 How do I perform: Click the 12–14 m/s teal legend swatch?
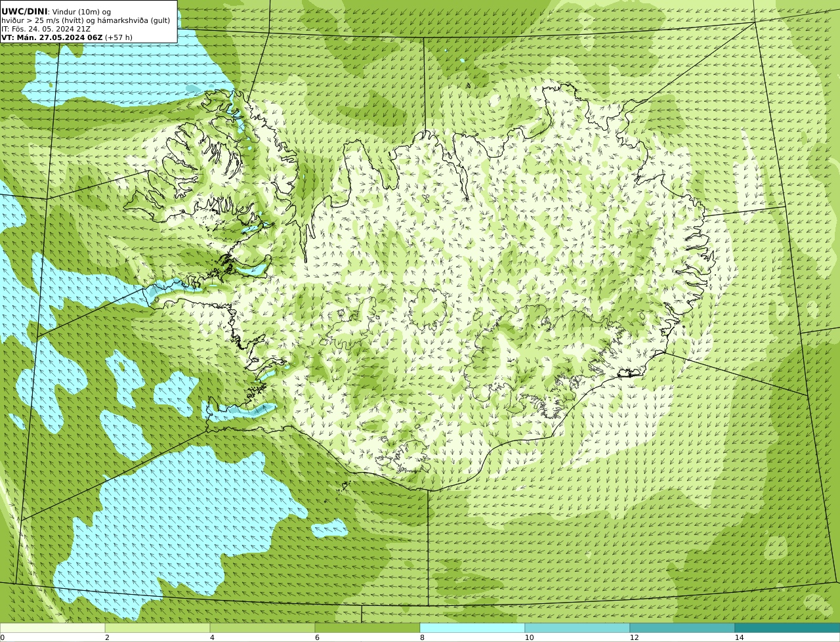[x=682, y=628]
